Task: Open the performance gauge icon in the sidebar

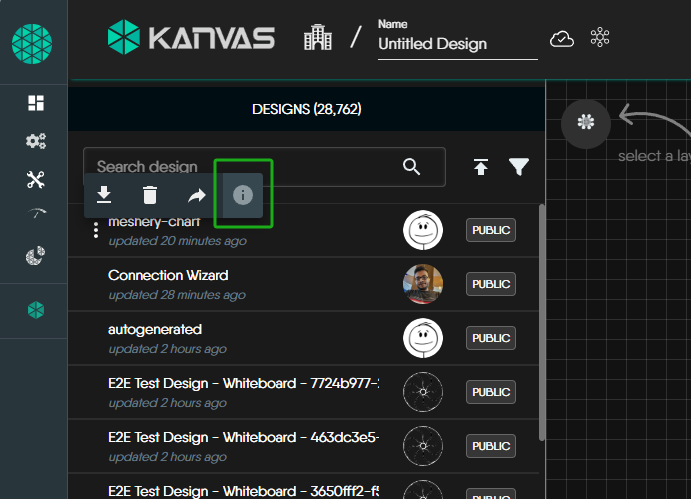Action: coord(35,214)
